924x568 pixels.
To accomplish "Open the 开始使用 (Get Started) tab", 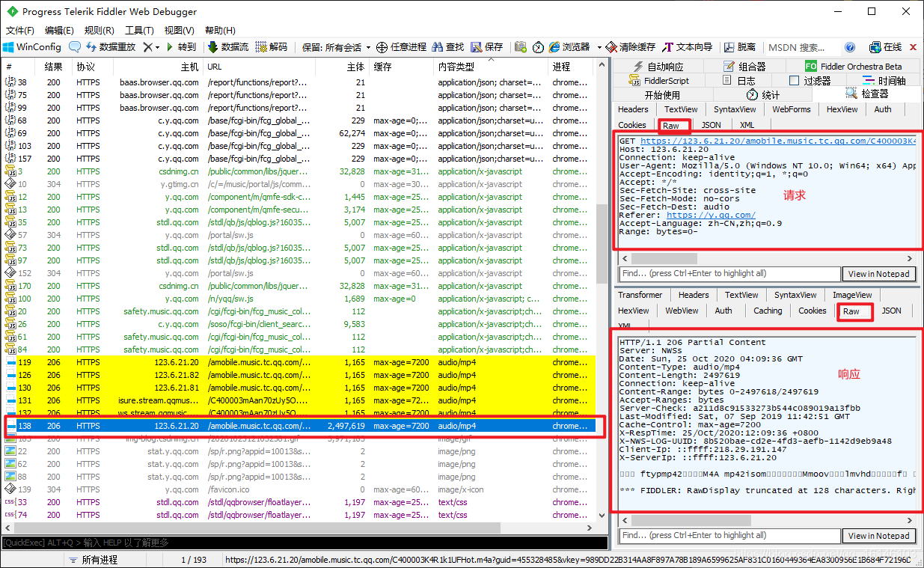I will pos(662,94).
